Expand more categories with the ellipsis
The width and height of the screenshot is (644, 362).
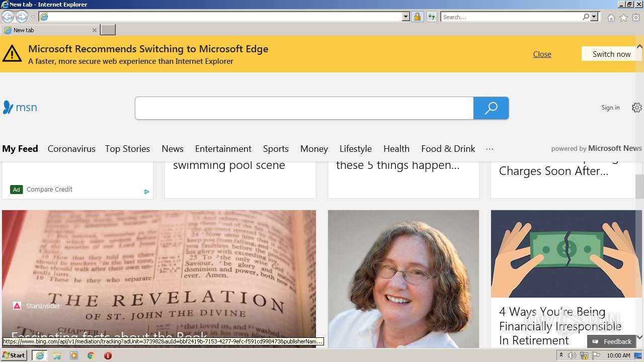point(490,149)
